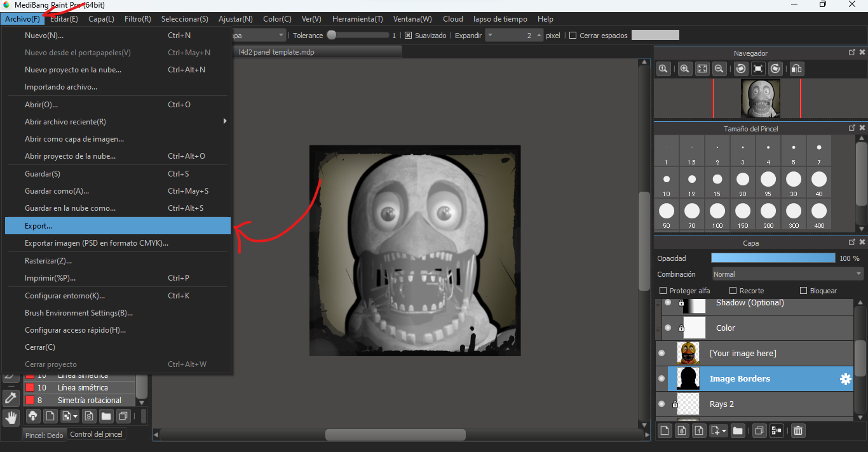Add a new layer in Capa panel
The width and height of the screenshot is (868, 452).
[x=665, y=430]
